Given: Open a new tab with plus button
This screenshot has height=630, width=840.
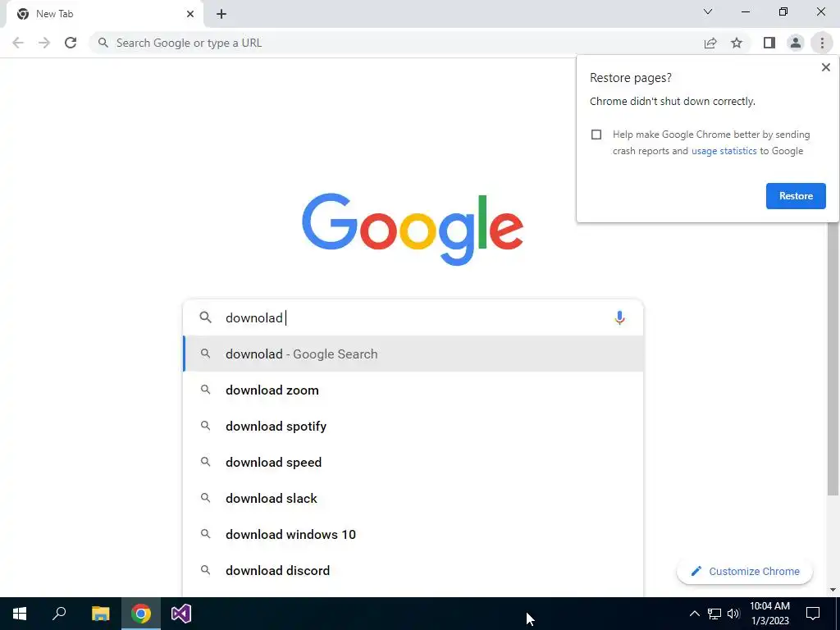Looking at the screenshot, I should click(221, 14).
